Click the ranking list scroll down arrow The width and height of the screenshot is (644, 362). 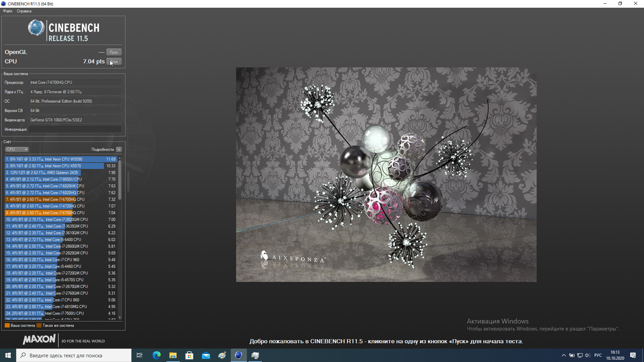click(120, 317)
